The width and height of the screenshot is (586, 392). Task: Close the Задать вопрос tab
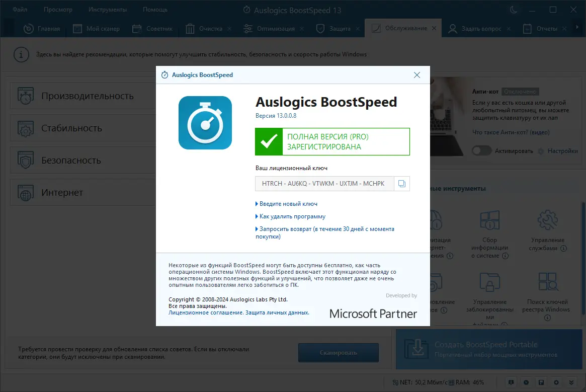point(509,29)
